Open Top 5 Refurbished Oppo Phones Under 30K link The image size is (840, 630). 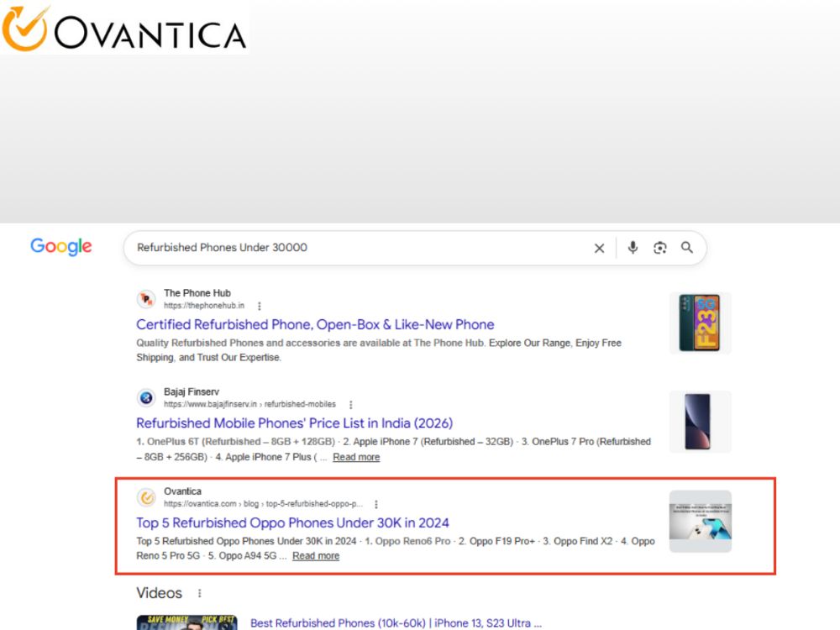[292, 522]
